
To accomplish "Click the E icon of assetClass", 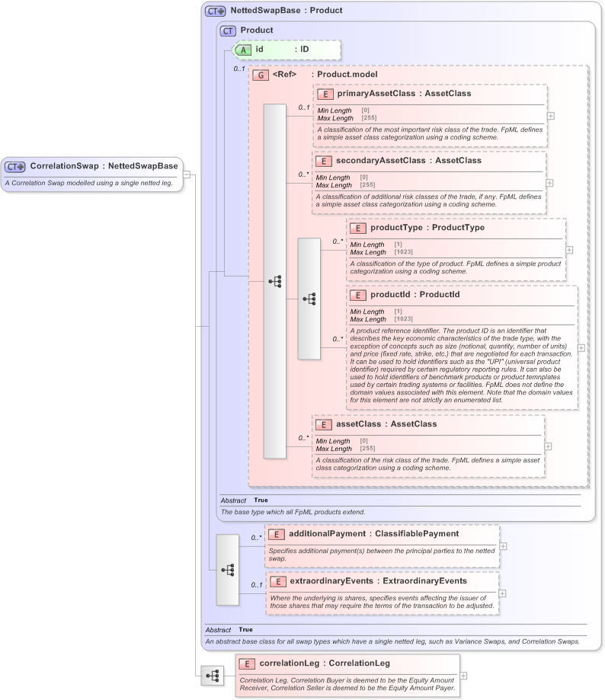I will click(324, 424).
